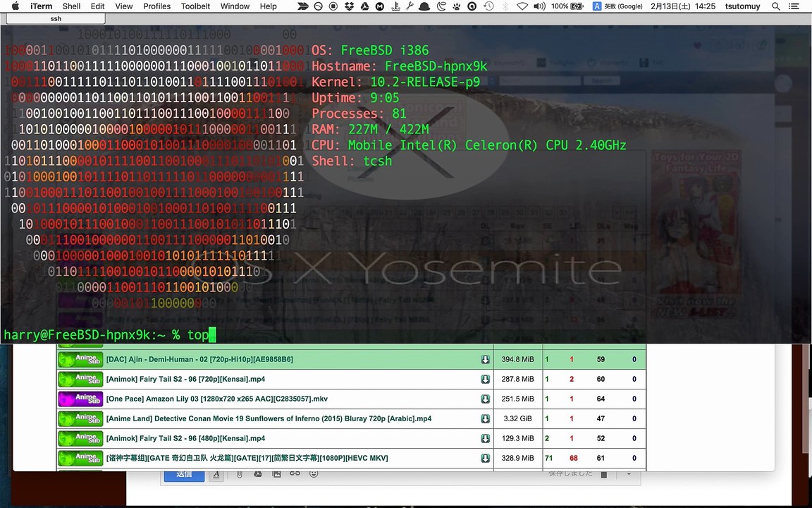The image size is (812, 508).
Task: Open the Shell menu
Action: (71, 6)
